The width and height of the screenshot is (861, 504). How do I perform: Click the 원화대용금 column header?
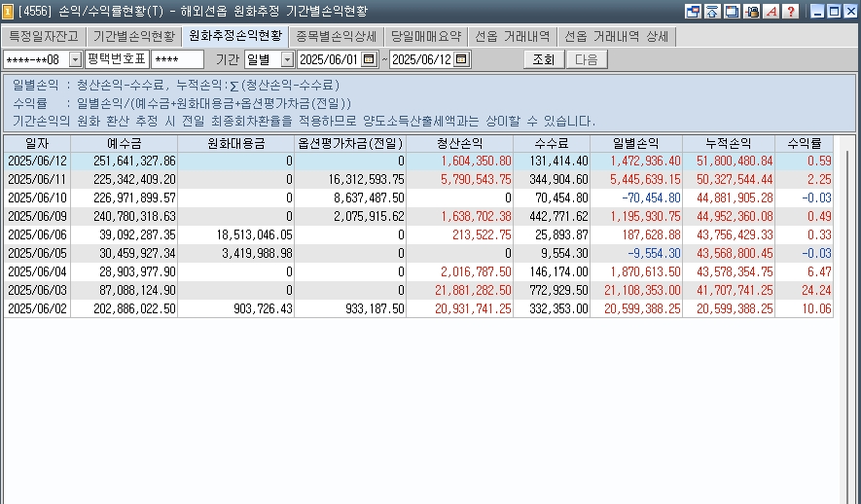click(236, 144)
